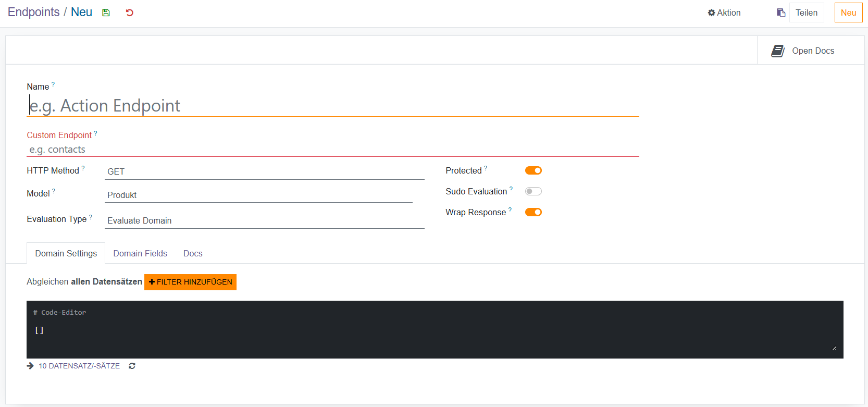Click the Open Docs book icon

[778, 51]
